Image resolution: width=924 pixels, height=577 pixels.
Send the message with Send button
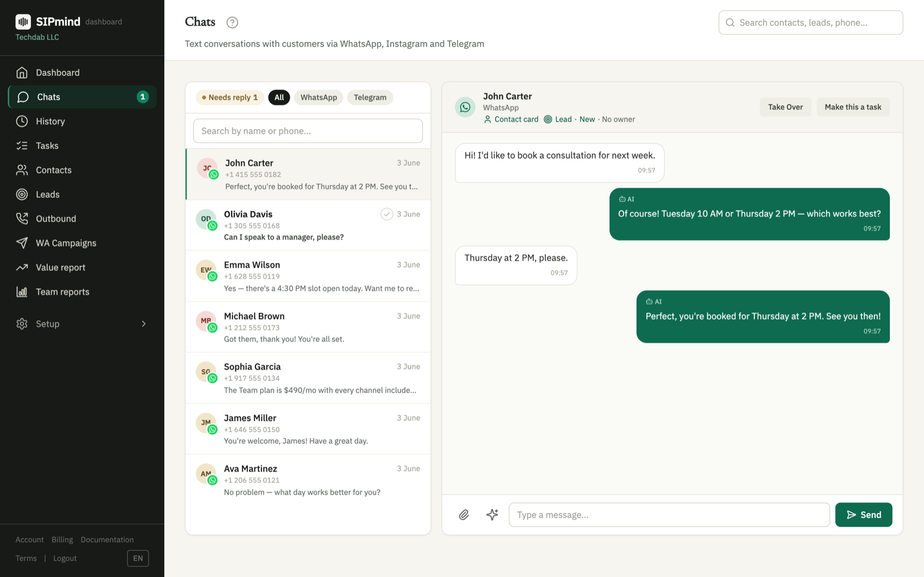pos(864,515)
